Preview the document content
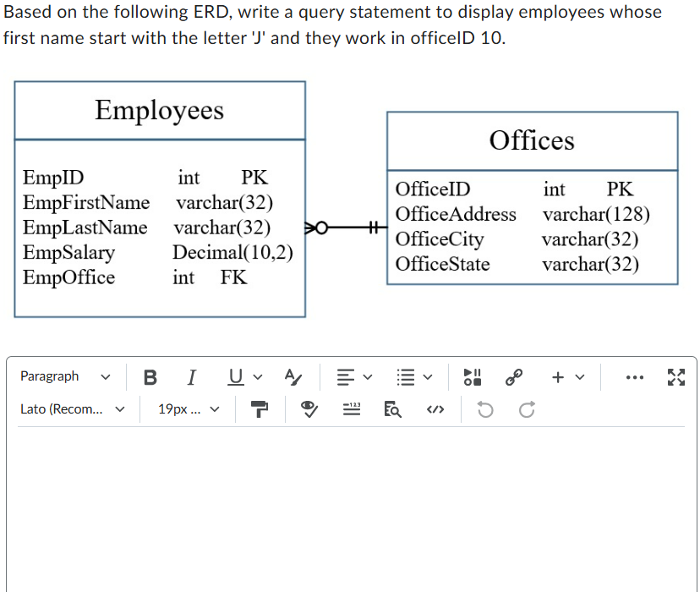The height and width of the screenshot is (592, 700). [392, 408]
